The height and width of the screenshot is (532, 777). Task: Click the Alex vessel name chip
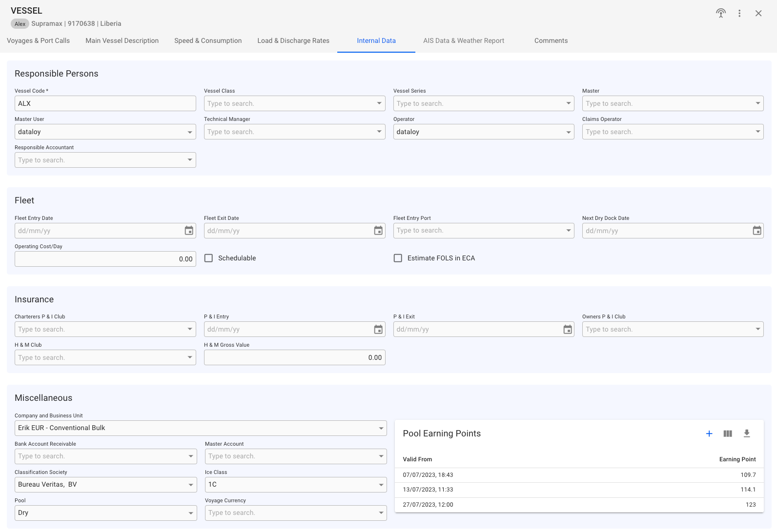point(20,24)
